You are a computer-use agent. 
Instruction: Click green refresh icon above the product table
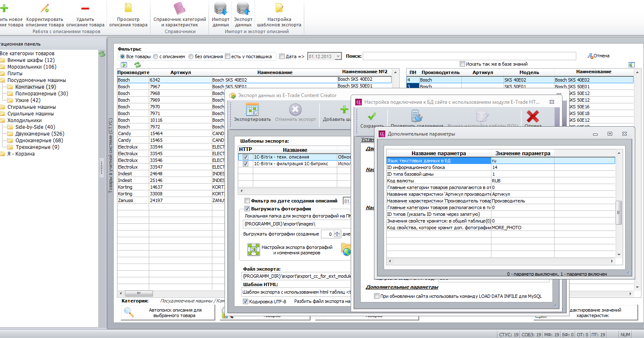coord(137,65)
